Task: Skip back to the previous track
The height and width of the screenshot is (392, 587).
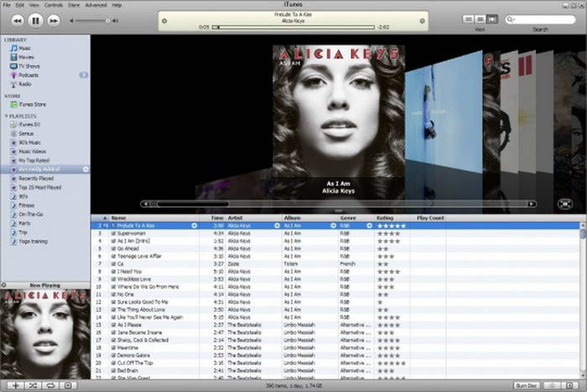Action: 18,21
